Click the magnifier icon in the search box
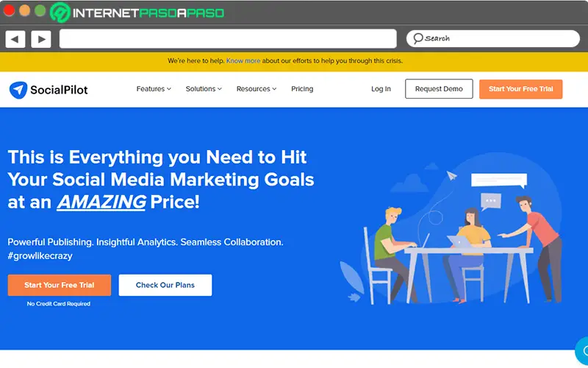This screenshot has width=588, height=368. coord(417,38)
